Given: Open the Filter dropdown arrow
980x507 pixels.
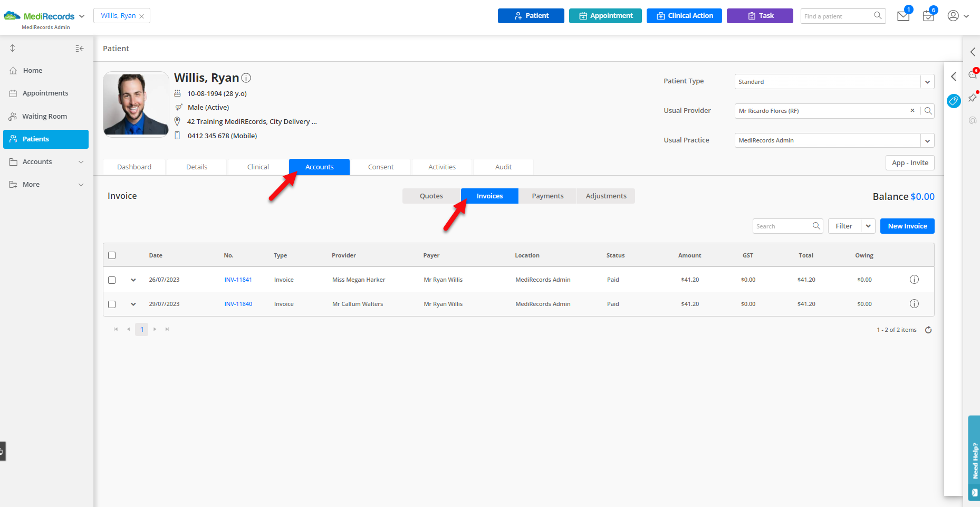Looking at the screenshot, I should [x=868, y=226].
